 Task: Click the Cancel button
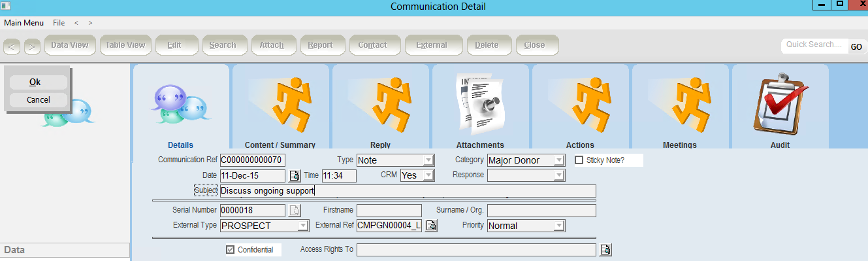point(38,100)
